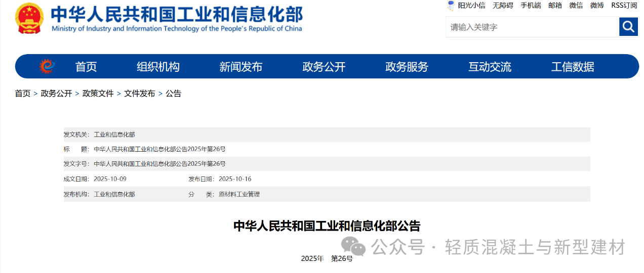Go to 新闻发布 section
The height and width of the screenshot is (273, 644).
click(241, 67)
